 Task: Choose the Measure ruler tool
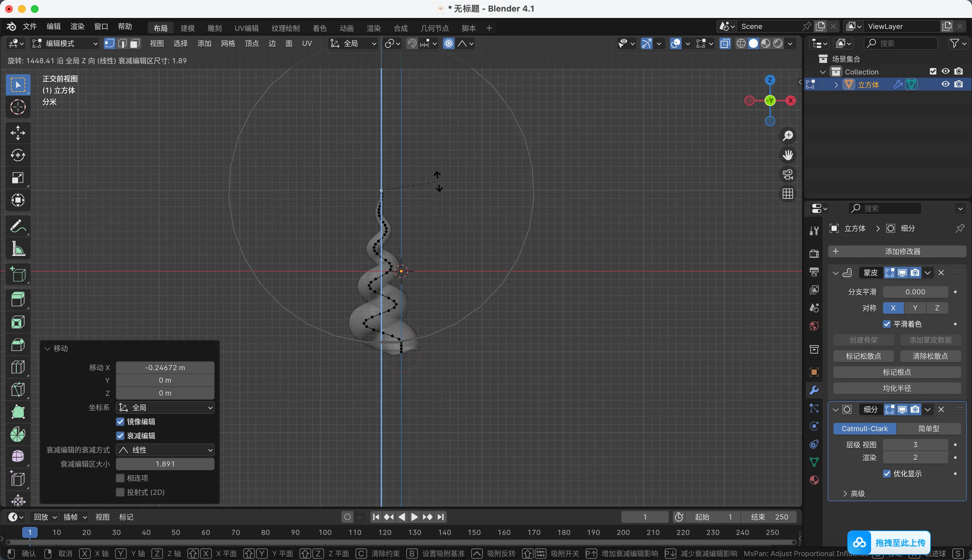coord(18,249)
